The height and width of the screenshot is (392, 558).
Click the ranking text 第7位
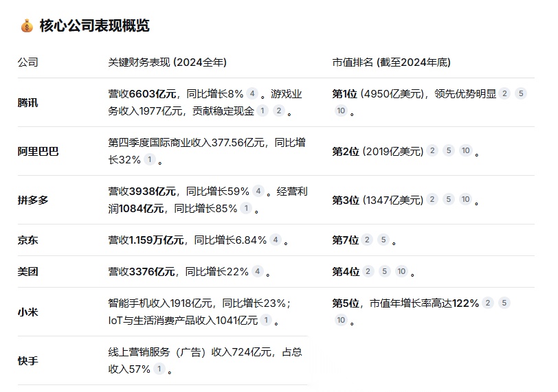345,240
